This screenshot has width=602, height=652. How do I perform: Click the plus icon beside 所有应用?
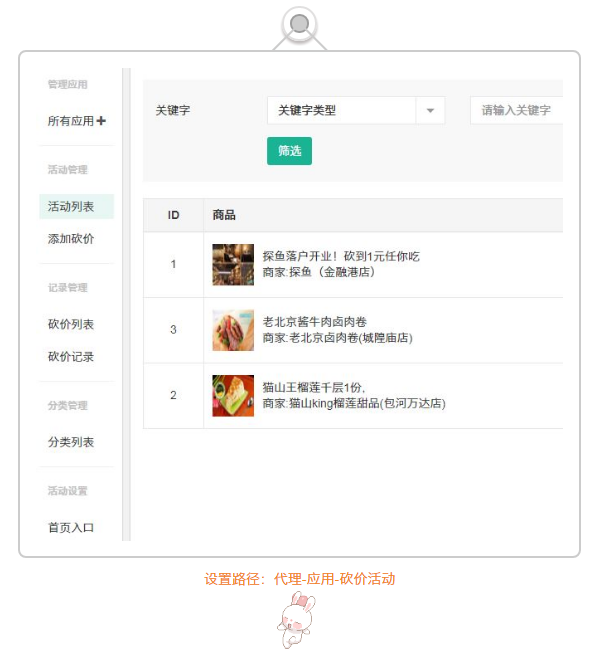tap(101, 121)
